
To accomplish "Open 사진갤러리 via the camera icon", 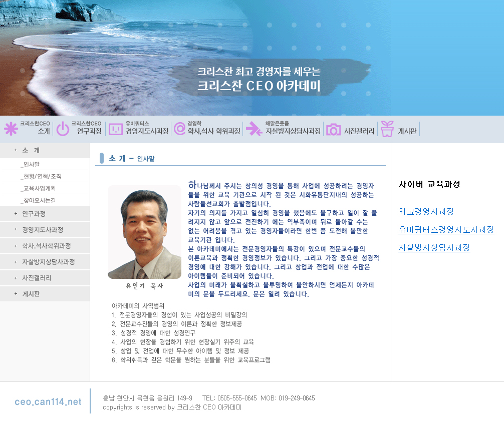I will pyautogui.click(x=333, y=130).
